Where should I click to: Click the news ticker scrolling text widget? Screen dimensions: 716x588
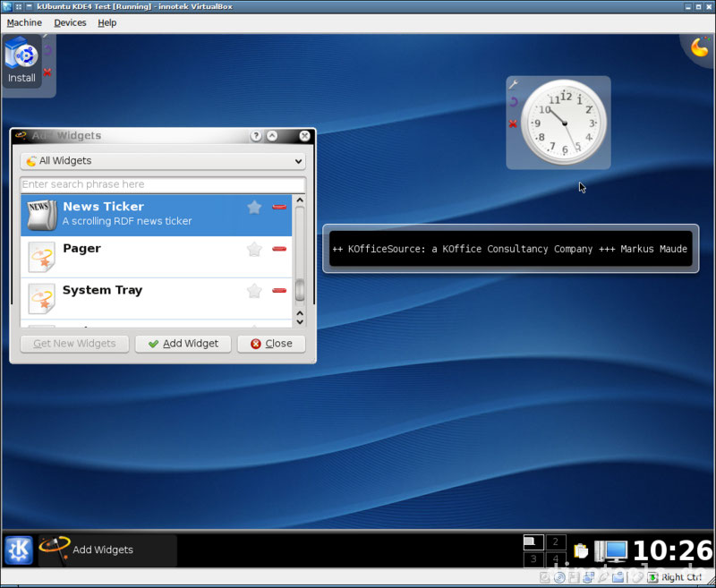[510, 249]
